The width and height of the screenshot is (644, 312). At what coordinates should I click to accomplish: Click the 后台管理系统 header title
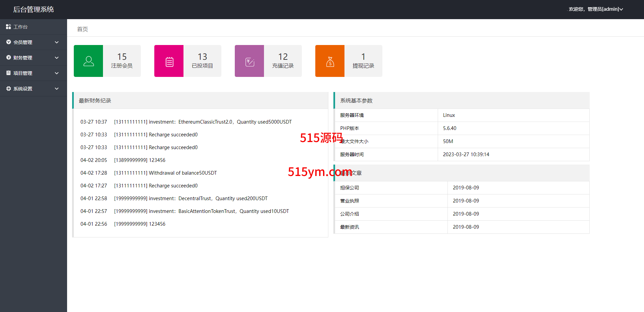click(34, 9)
